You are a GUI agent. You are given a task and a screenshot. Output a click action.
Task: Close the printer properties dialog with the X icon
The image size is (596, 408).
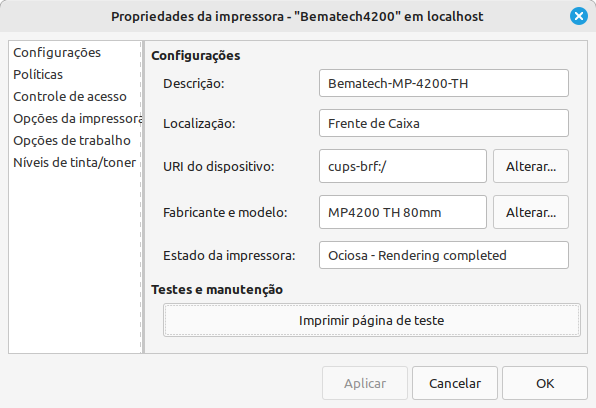579,16
